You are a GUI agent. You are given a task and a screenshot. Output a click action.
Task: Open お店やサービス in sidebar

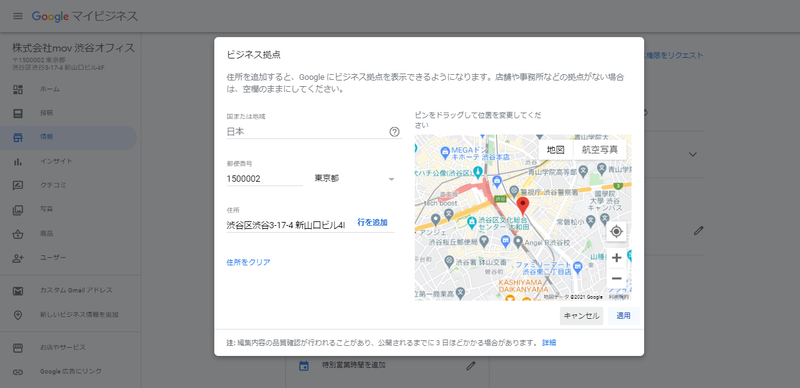click(x=63, y=348)
